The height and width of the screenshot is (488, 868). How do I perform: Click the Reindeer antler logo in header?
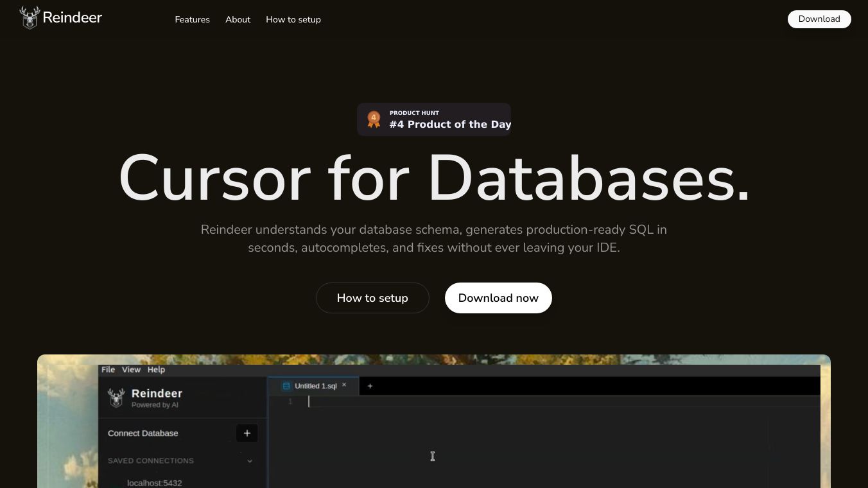[30, 17]
